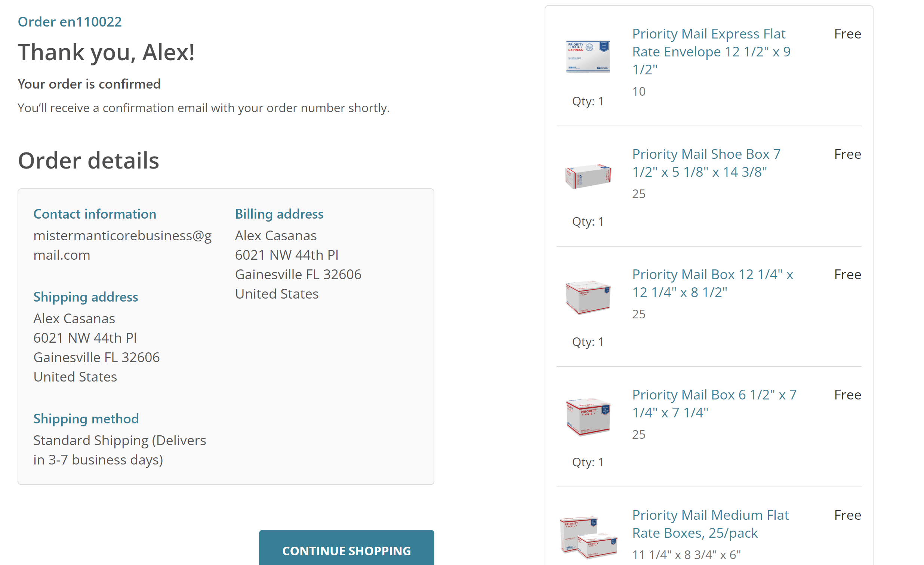Follow the Priority Mail Shoe Box product link

[706, 163]
